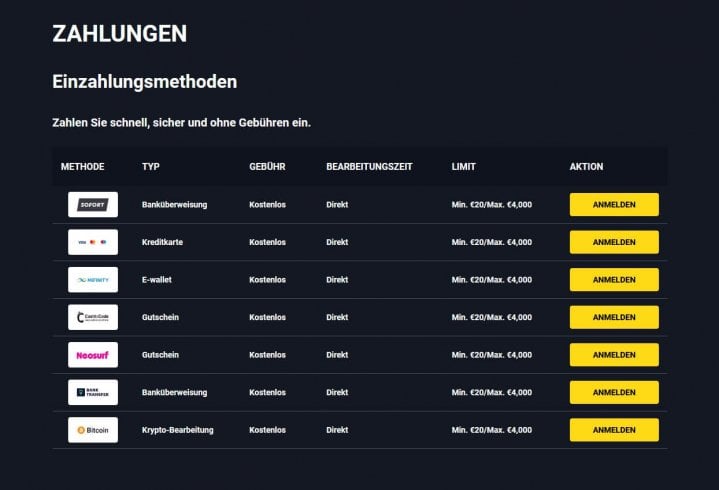The width and height of the screenshot is (719, 490).
Task: Click Anmelden next to Neosurf Gutschein
Action: [x=614, y=355]
